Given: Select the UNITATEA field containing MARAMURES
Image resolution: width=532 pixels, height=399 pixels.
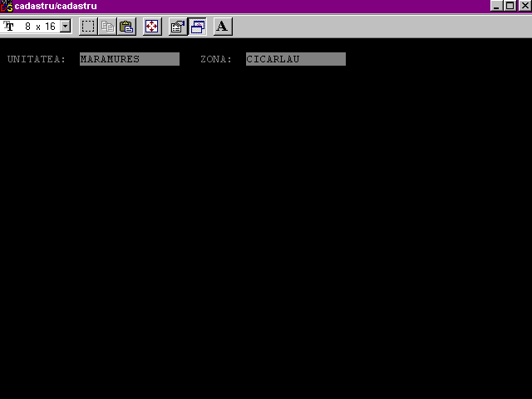Looking at the screenshot, I should click(129, 59).
